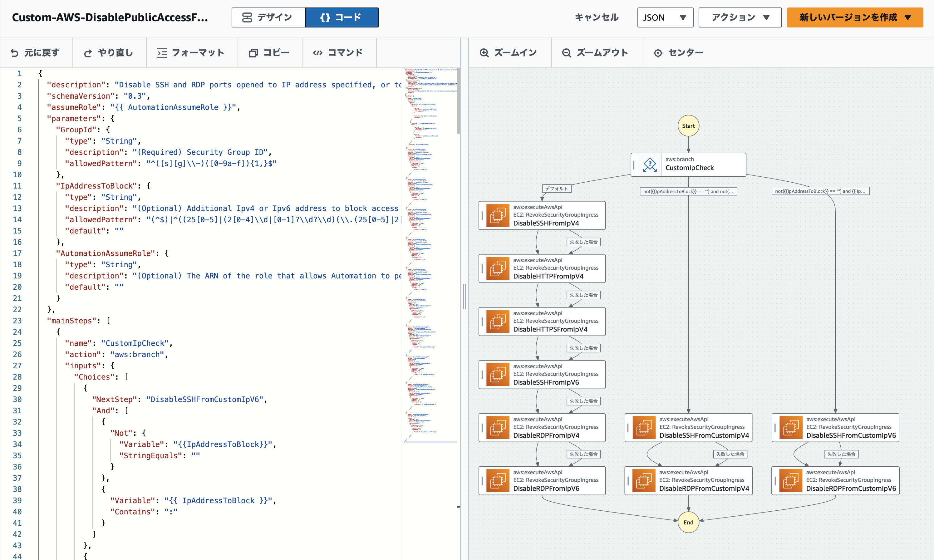This screenshot has height=560, width=934.
Task: Click the panel divider resize handle
Action: pyautogui.click(x=465, y=297)
